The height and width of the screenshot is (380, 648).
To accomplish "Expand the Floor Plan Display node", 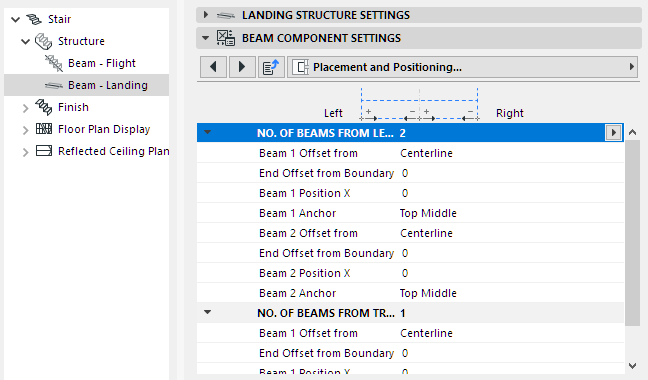I will point(26,130).
